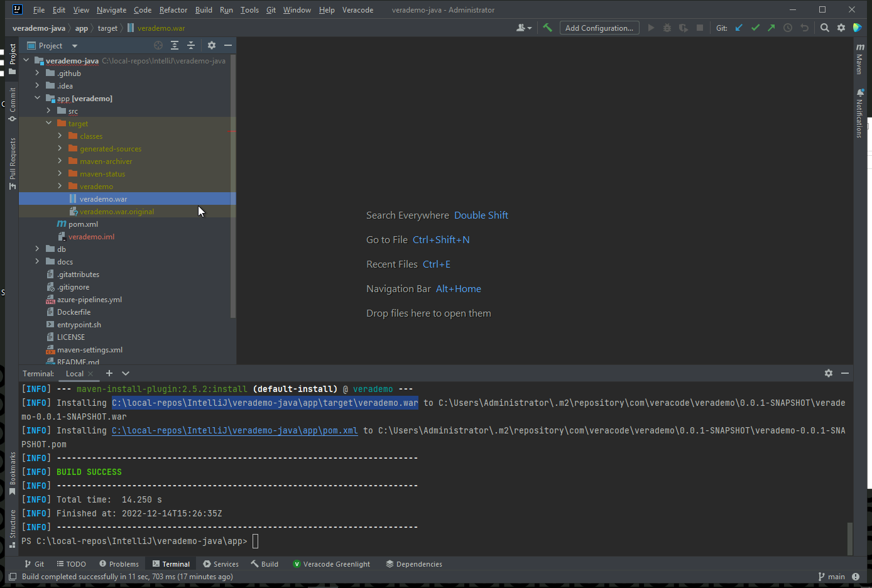872x588 pixels.
Task: Open the Project view mode dropdown
Action: [75, 46]
